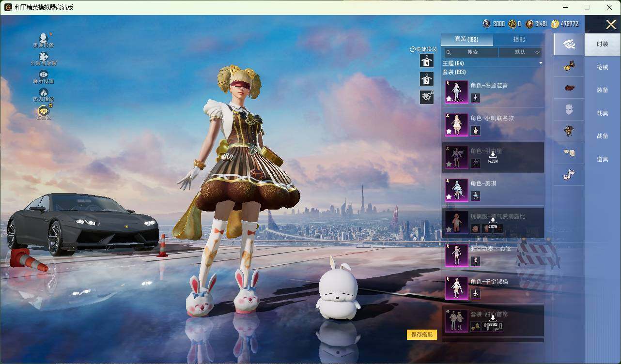Screen dimensions: 621x364
Task: Select the 角色-夜莺箴言 outfit thumbnail
Action: pyautogui.click(x=457, y=91)
